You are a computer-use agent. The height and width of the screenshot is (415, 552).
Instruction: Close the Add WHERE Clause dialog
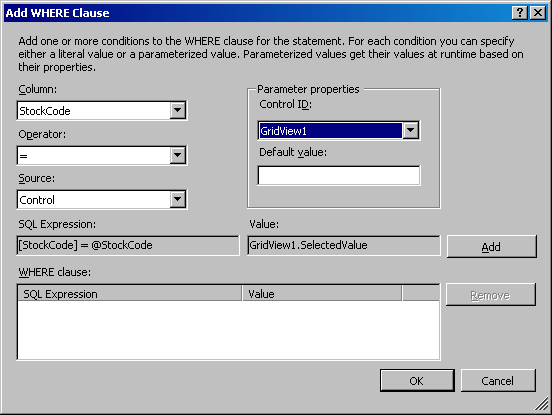pyautogui.click(x=538, y=13)
